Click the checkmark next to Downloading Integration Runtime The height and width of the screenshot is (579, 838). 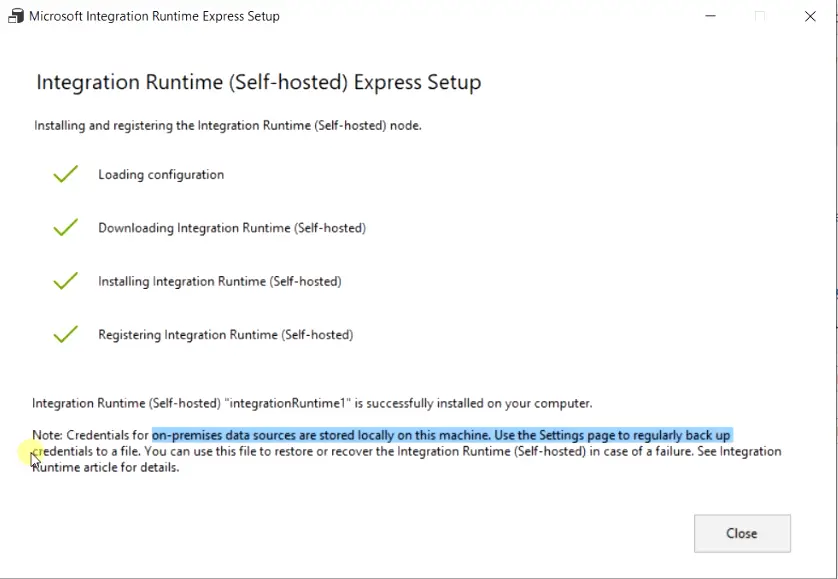click(66, 227)
